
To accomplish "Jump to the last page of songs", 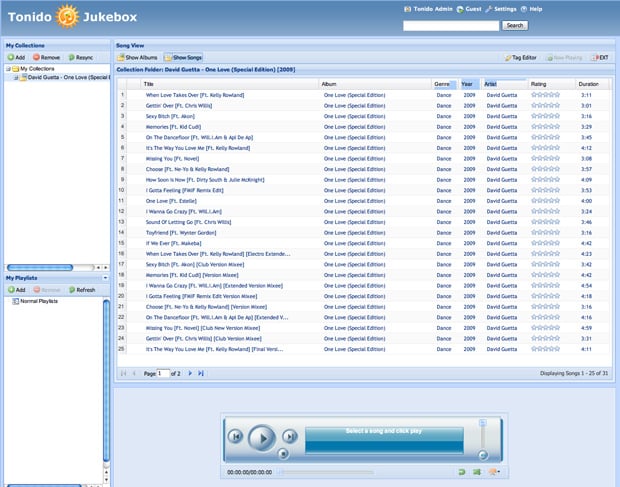I will [x=201, y=373].
